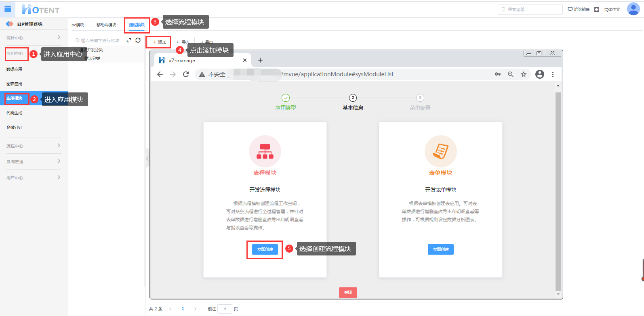
Task: Click the 共 2 条 total count
Action: pos(156,309)
